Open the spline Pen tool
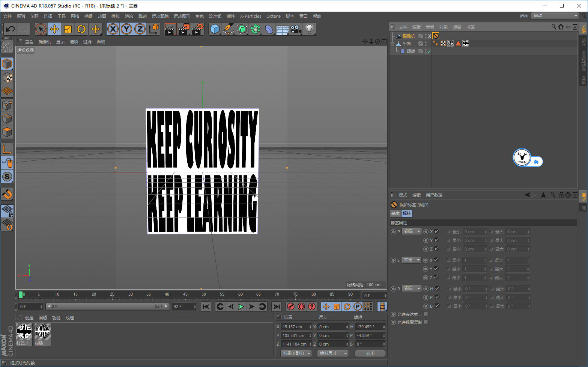 pyautogui.click(x=229, y=29)
